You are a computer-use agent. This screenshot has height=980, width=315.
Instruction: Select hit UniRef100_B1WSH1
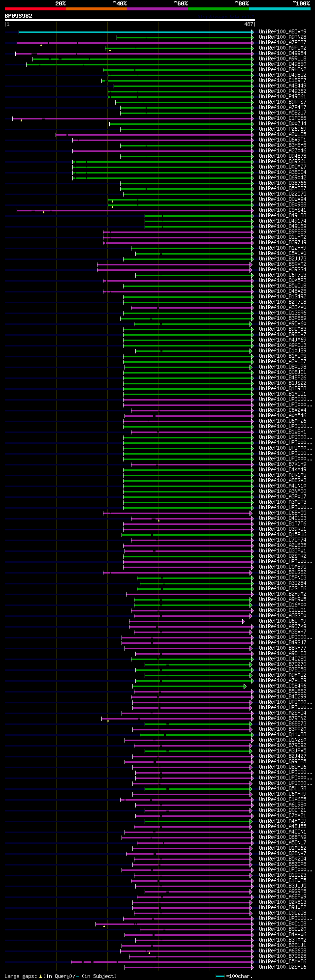tap(283, 432)
